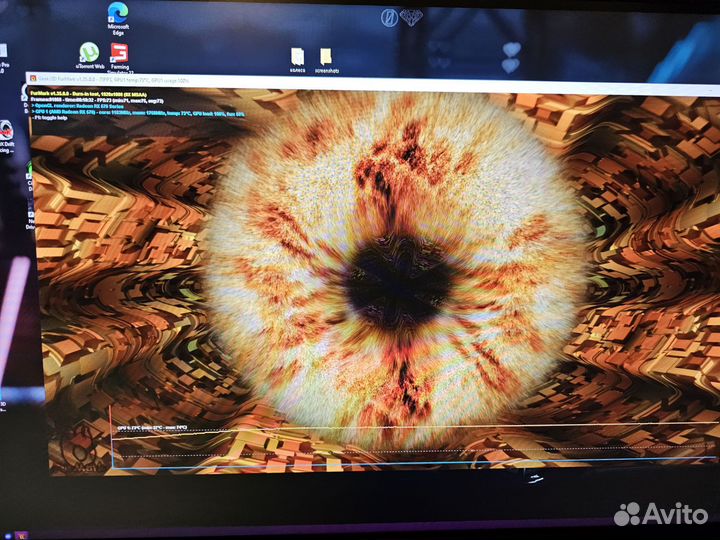Click the OpenGL renderer Radeon RX 570 line
This screenshot has width=720, height=540.
(x=77, y=106)
